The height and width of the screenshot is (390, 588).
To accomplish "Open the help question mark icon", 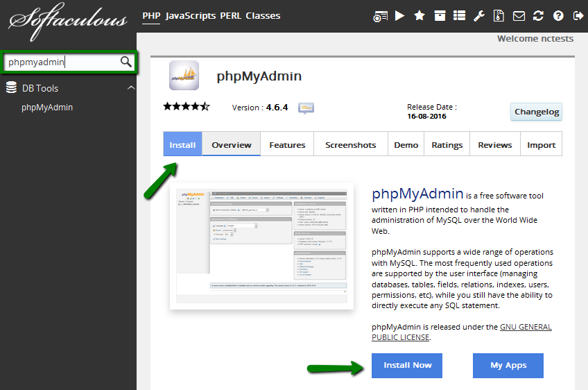I will [558, 16].
